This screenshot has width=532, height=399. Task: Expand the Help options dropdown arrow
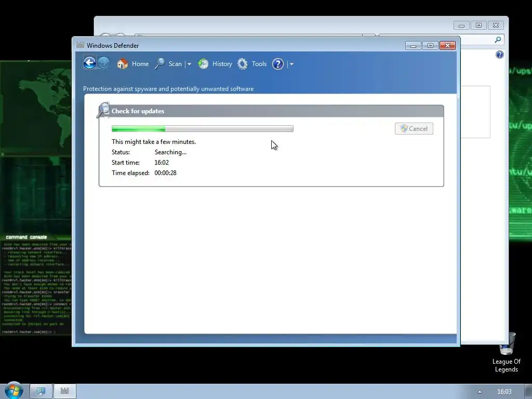coord(291,64)
